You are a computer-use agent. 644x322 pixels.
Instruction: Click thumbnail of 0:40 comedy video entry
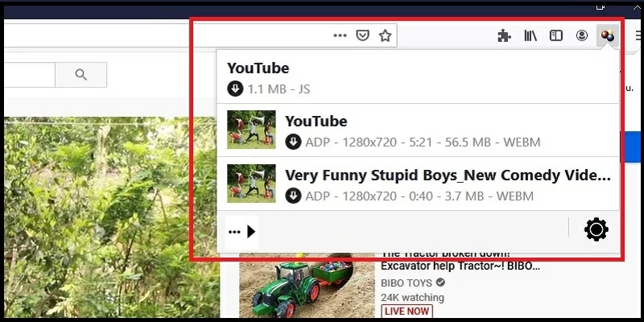[251, 184]
